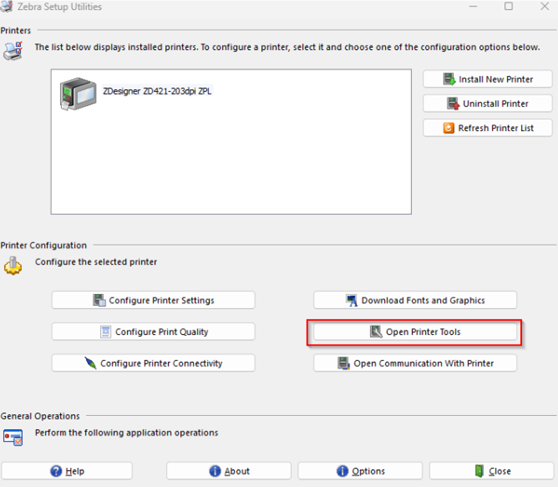Screen dimensions: 558x487
Task: Click the 'Zebra Setup Utilities' window title text
Action: (x=59, y=7)
